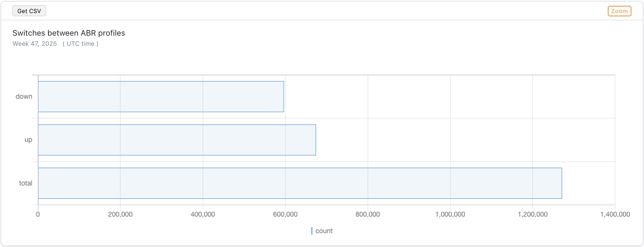Click the 'Week 47, 2025' date text
The width and height of the screenshot is (644, 247).
34,44
